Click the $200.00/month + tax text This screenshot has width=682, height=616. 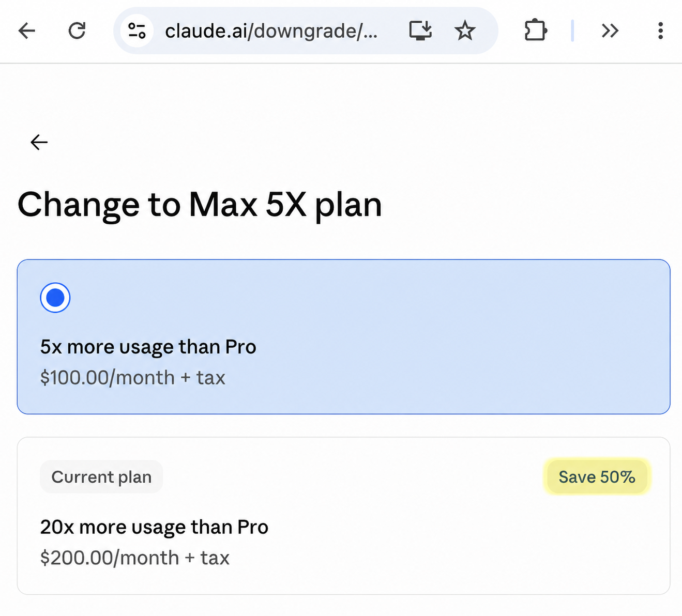pos(135,558)
